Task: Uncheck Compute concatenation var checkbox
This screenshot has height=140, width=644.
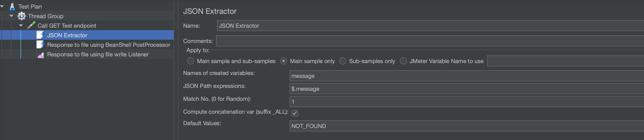Action: tap(295, 113)
